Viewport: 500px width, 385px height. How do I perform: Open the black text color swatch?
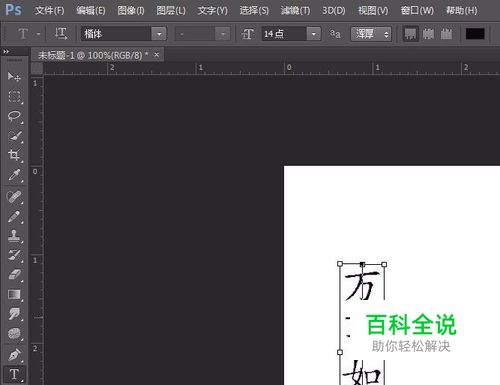[x=475, y=34]
